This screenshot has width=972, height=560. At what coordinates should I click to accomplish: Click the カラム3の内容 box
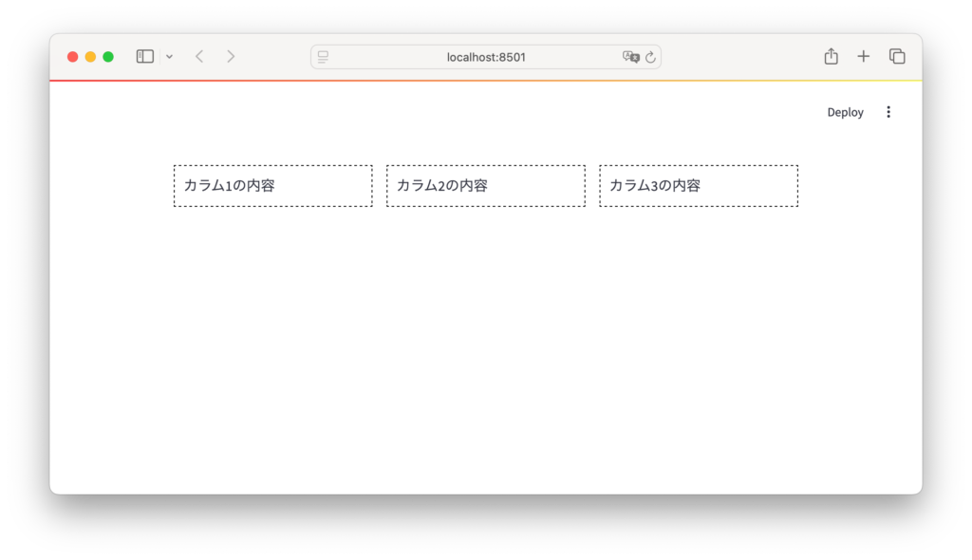pyautogui.click(x=698, y=186)
